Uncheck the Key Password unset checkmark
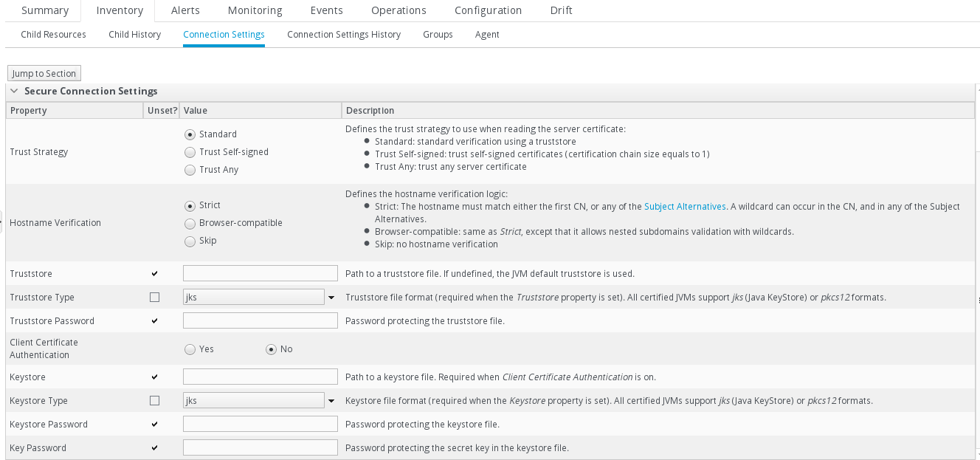This screenshot has height=460, width=980. pyautogui.click(x=154, y=448)
